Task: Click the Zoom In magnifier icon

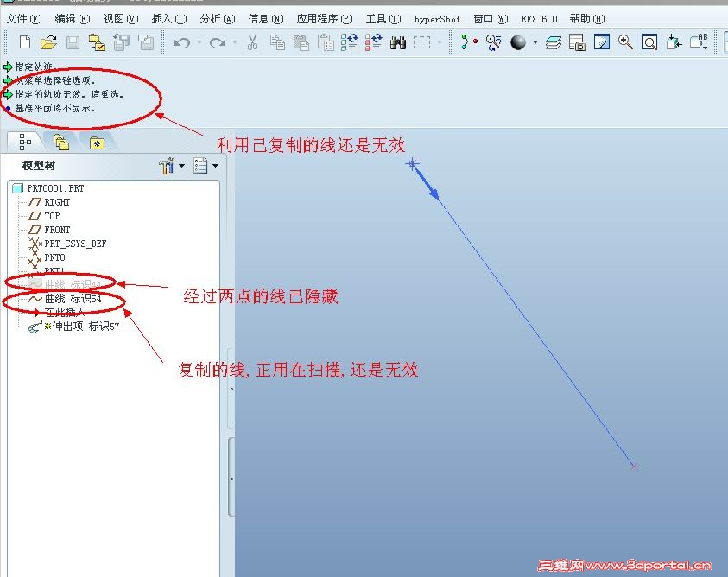Action: (x=624, y=40)
